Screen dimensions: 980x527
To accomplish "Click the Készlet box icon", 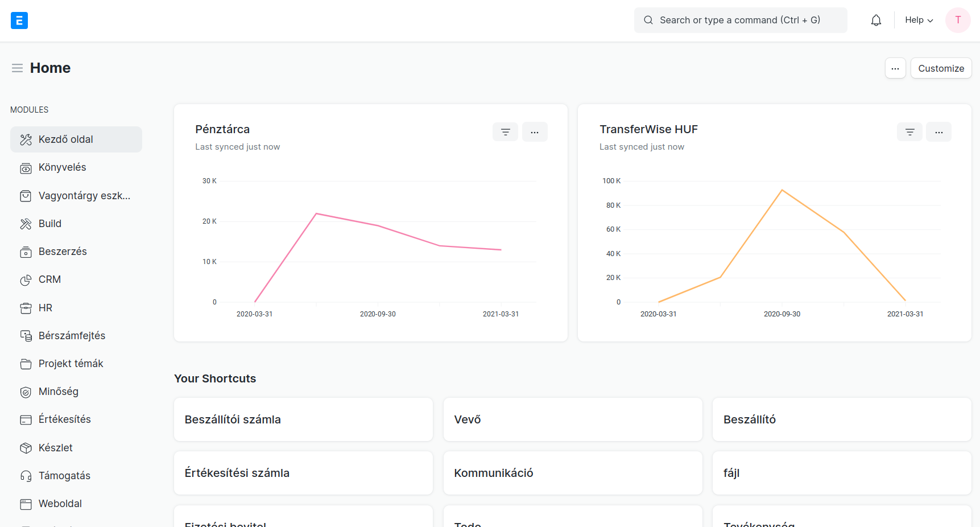I will (26, 448).
